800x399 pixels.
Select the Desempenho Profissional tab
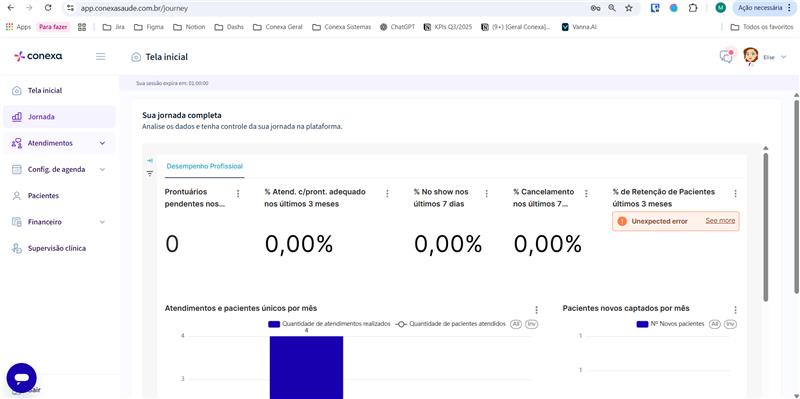(x=205, y=166)
